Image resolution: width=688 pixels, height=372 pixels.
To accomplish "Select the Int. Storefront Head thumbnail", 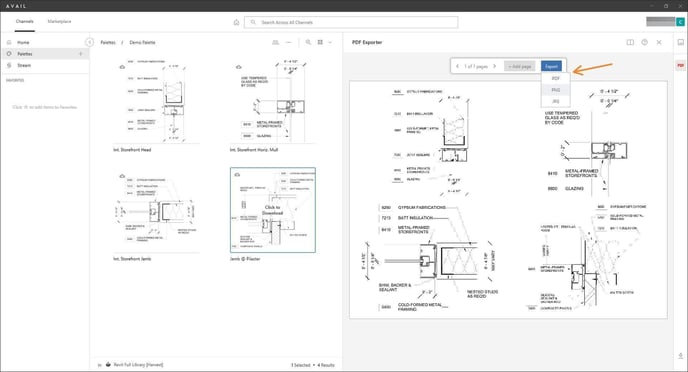I will coord(157,100).
